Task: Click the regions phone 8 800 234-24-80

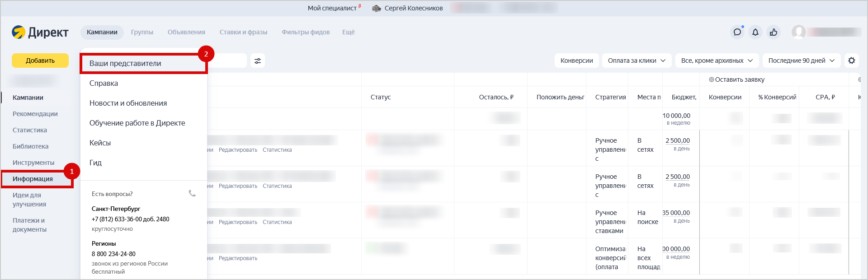Action: click(x=113, y=254)
